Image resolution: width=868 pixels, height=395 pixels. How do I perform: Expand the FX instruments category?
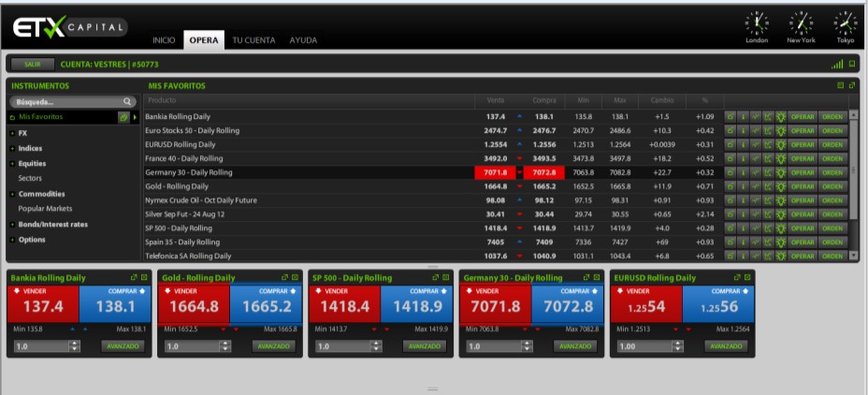click(12, 134)
